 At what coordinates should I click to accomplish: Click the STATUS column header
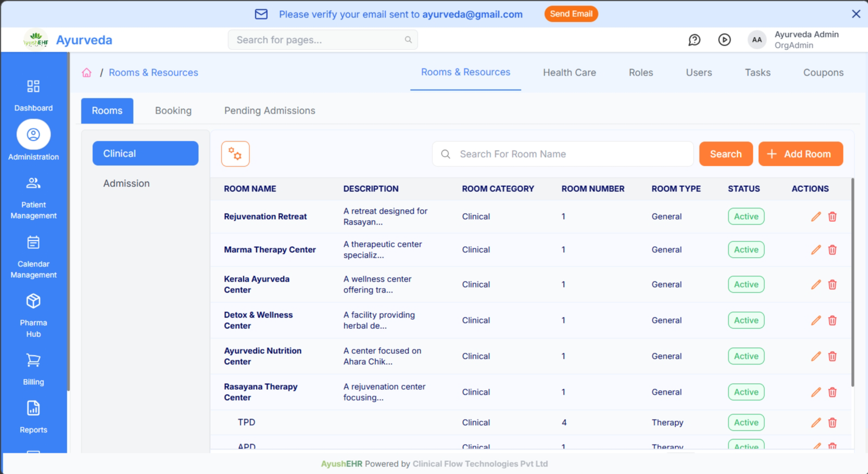[x=744, y=189]
